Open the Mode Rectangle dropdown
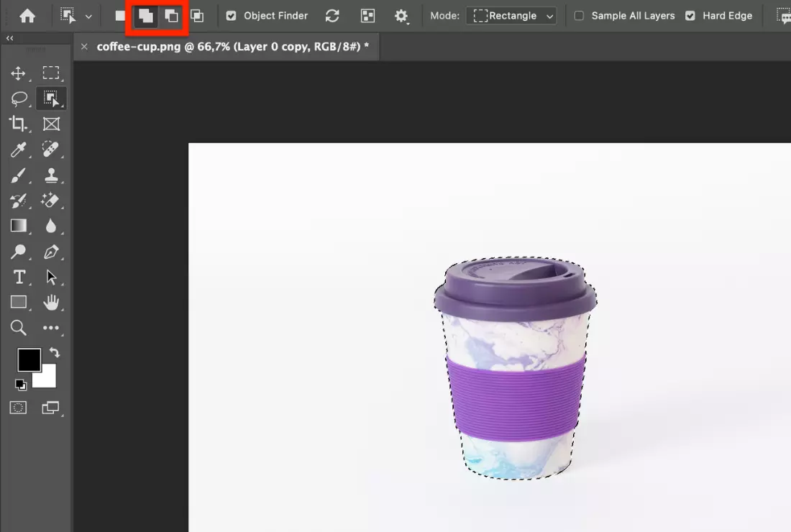This screenshot has height=532, width=791. [511, 16]
